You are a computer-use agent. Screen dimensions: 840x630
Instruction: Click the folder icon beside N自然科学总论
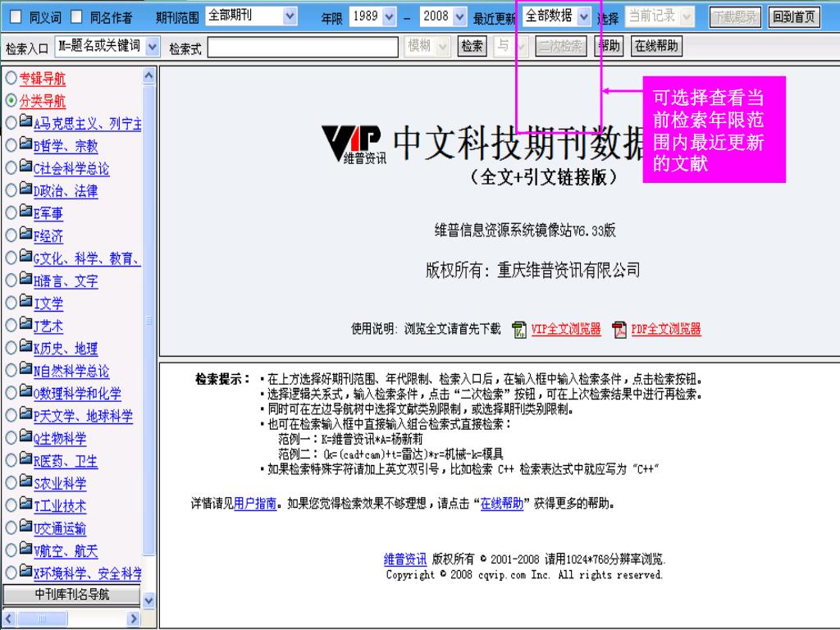click(25, 368)
